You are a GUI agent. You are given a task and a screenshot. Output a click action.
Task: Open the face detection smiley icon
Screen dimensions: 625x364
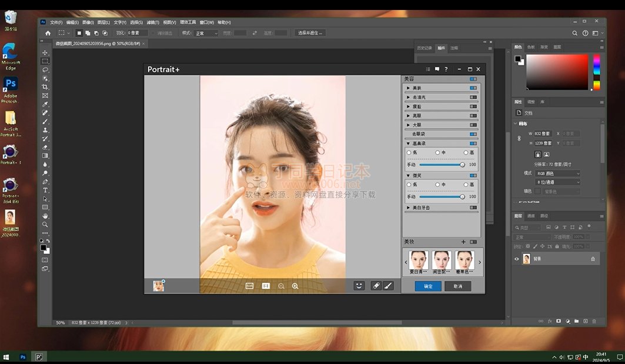[359, 286]
